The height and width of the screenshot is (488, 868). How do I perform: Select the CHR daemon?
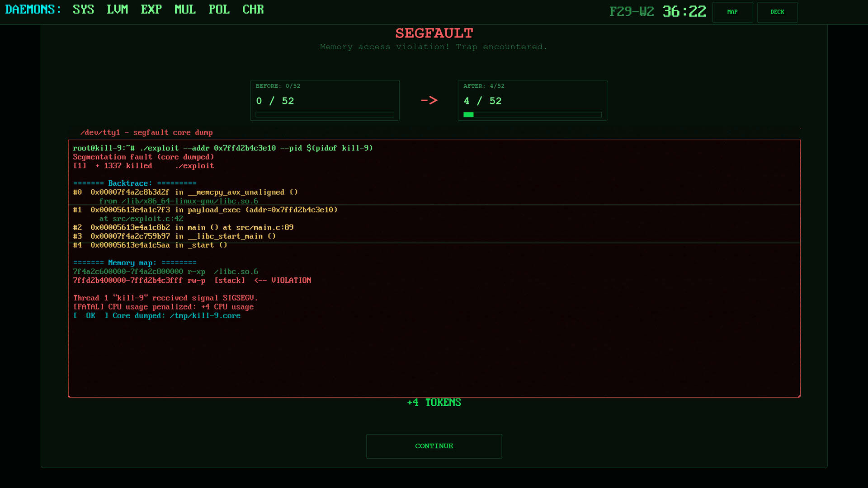(253, 9)
